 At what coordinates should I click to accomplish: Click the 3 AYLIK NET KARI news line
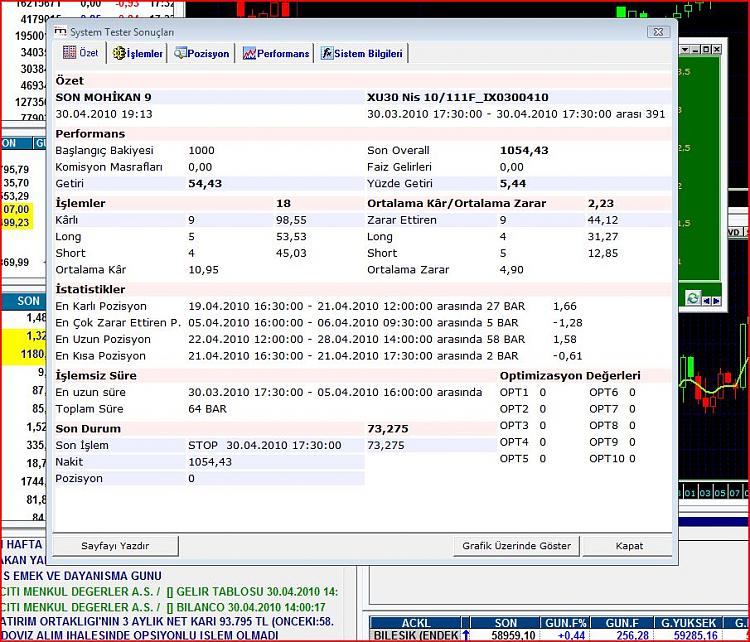[x=167, y=621]
